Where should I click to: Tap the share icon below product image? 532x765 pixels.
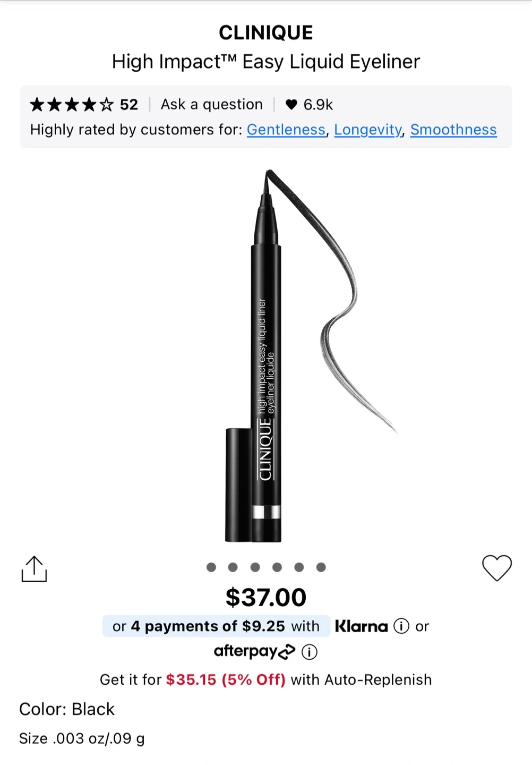coord(34,569)
